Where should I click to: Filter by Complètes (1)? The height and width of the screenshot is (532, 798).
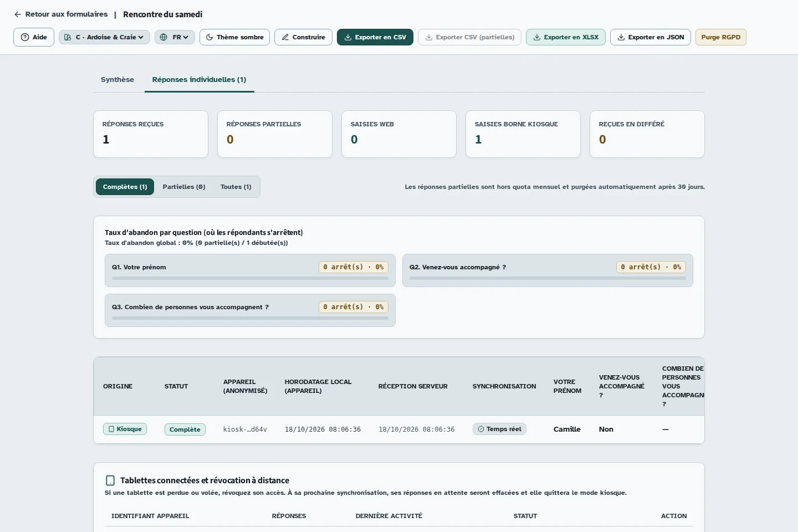click(x=125, y=187)
